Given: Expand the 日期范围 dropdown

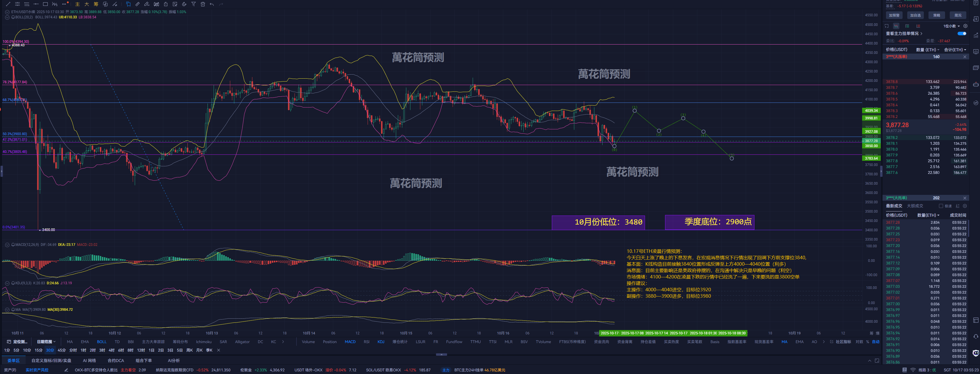Looking at the screenshot, I should pos(46,342).
